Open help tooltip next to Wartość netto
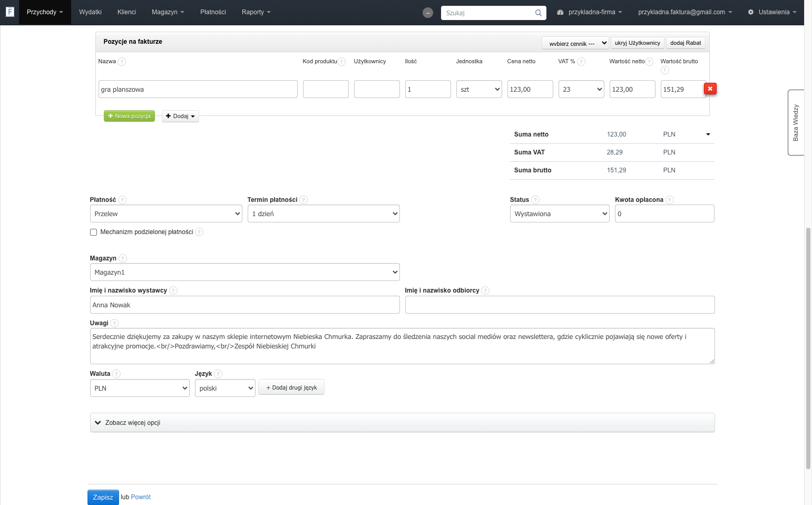 [649, 62]
